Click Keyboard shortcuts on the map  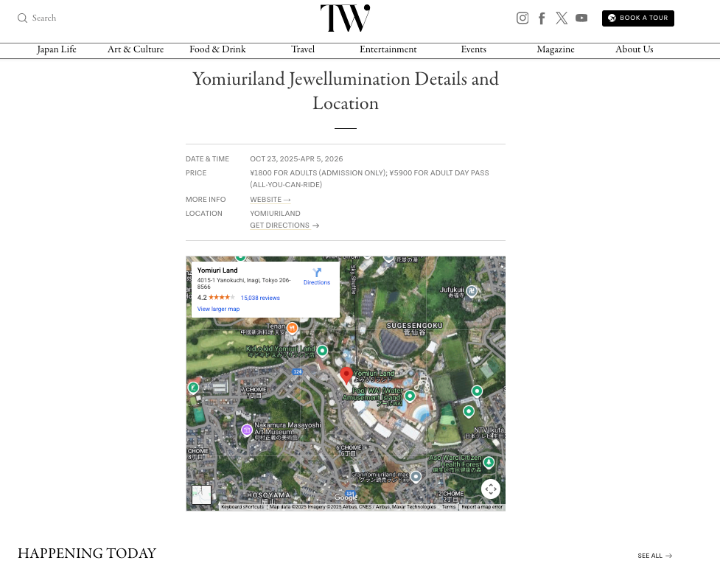point(242,507)
